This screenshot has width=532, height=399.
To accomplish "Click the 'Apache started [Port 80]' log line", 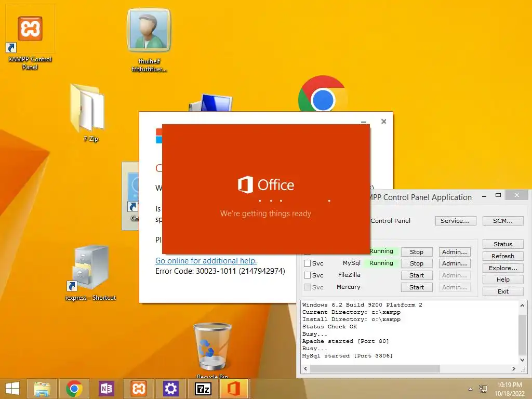I will (345, 341).
